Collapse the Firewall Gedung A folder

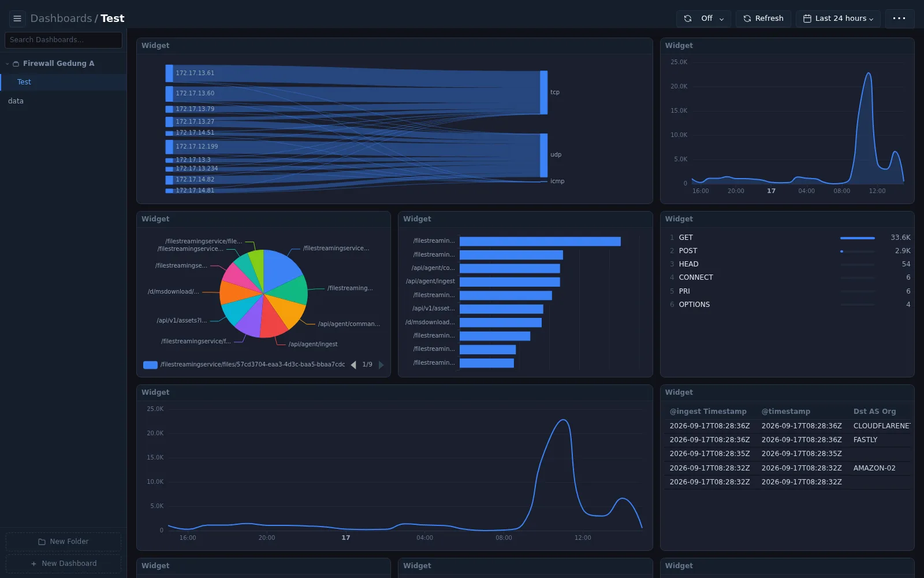[7, 64]
